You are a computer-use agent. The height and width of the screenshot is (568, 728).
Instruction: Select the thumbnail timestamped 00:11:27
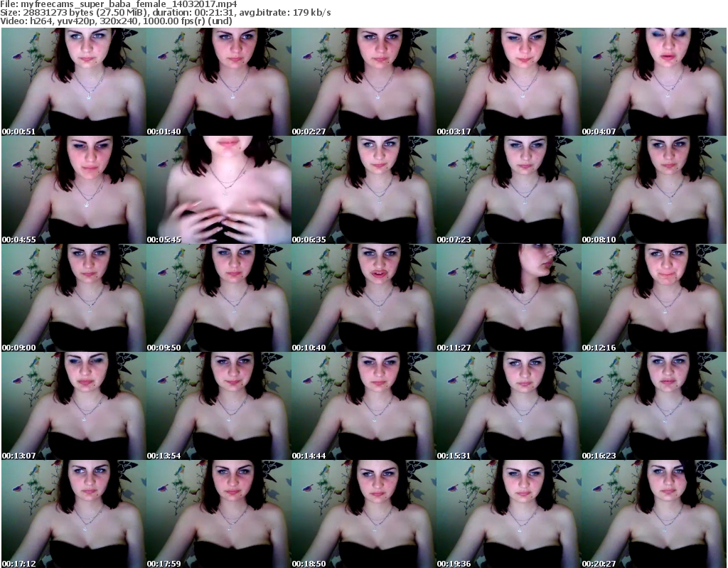[509, 298]
